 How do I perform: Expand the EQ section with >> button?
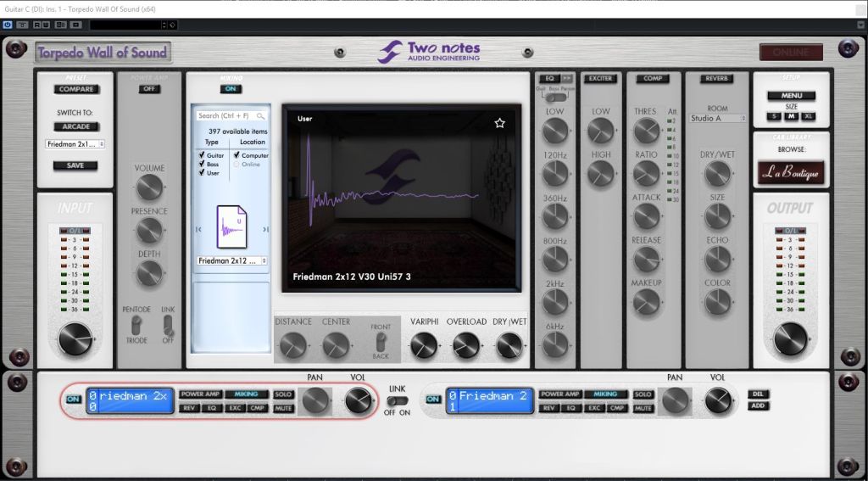566,78
